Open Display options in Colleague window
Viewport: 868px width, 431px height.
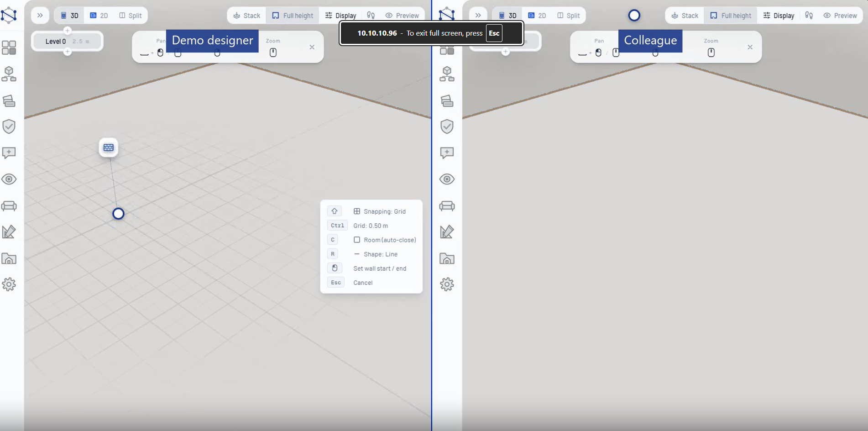pos(779,16)
